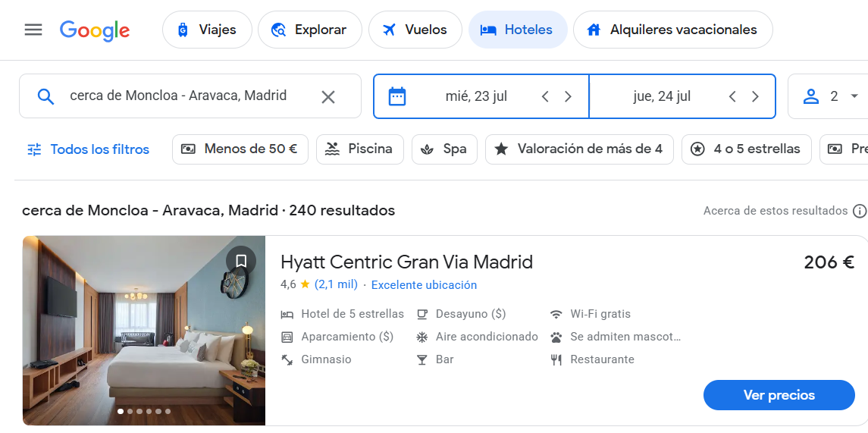Open the Hyatt Centric room photo
Viewport: 868px width, 433px height.
(144, 331)
